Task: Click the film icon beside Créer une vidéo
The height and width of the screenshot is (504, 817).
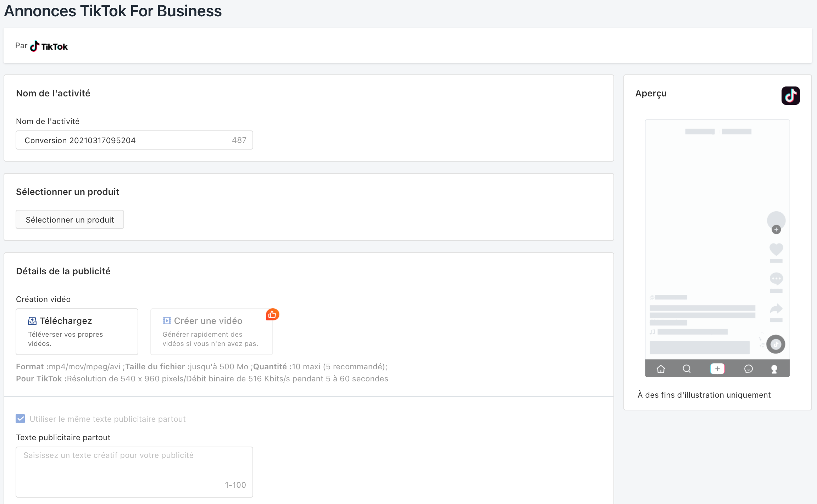Action: coord(167,321)
